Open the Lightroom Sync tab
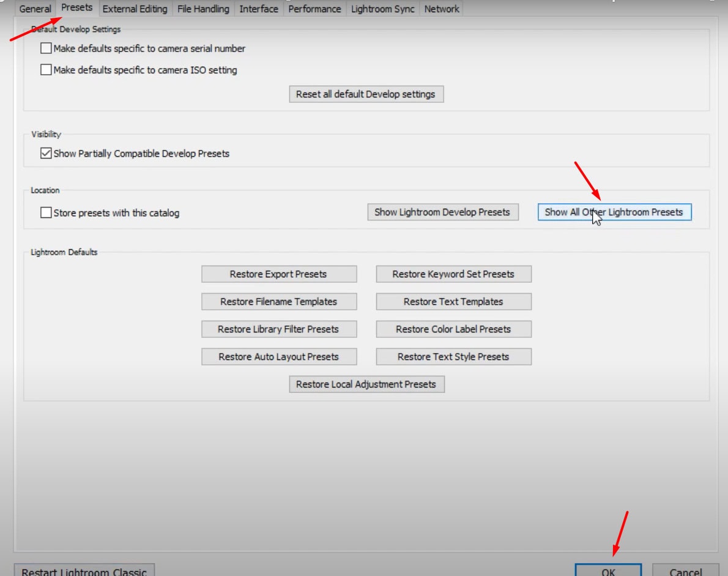This screenshot has width=728, height=576. pyautogui.click(x=382, y=9)
